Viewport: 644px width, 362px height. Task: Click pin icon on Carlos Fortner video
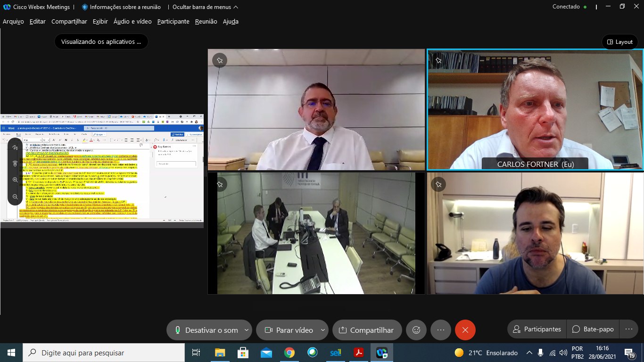point(439,60)
